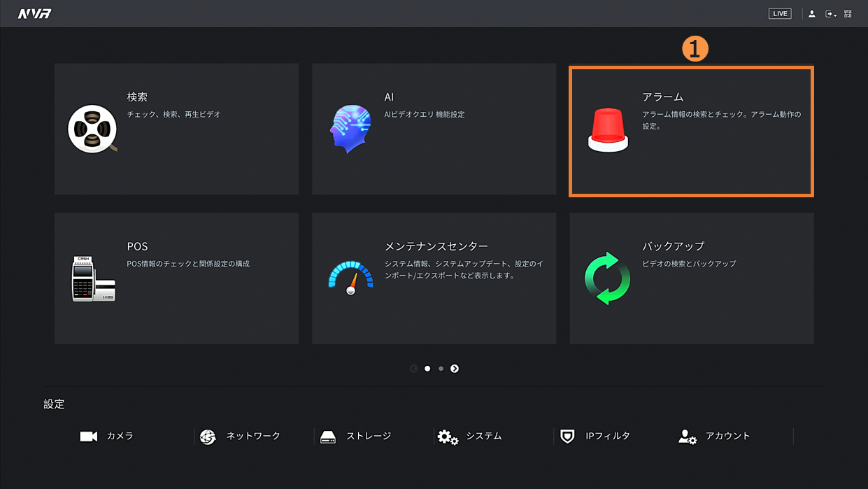Click the メンテナンスセンター gauge icon
Screen dimensions: 868x489
point(350,278)
